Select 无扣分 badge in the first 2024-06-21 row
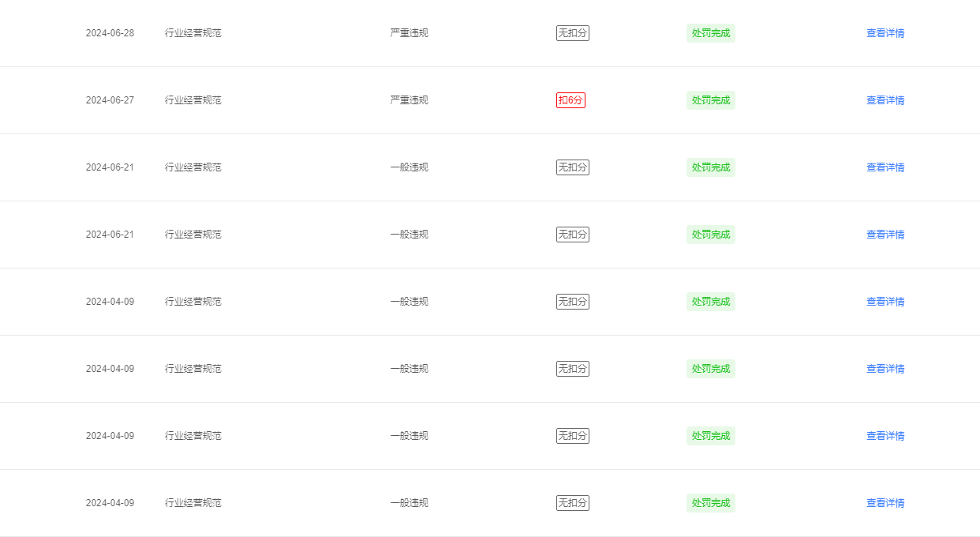The image size is (980, 537). [x=573, y=167]
